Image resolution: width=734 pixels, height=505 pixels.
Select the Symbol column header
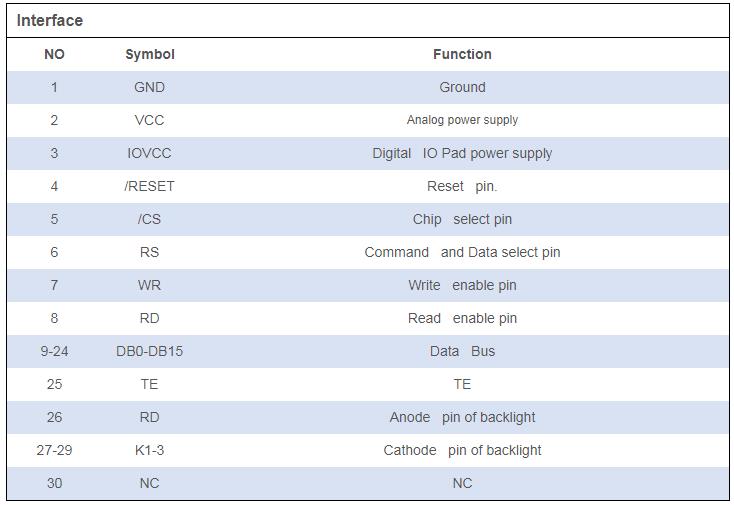[150, 54]
